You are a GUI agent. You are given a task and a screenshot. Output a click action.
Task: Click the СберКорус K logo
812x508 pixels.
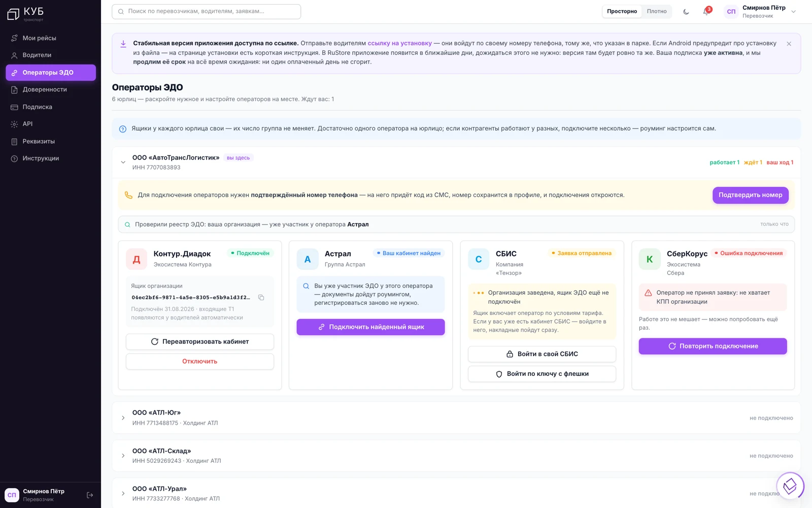pos(650,259)
